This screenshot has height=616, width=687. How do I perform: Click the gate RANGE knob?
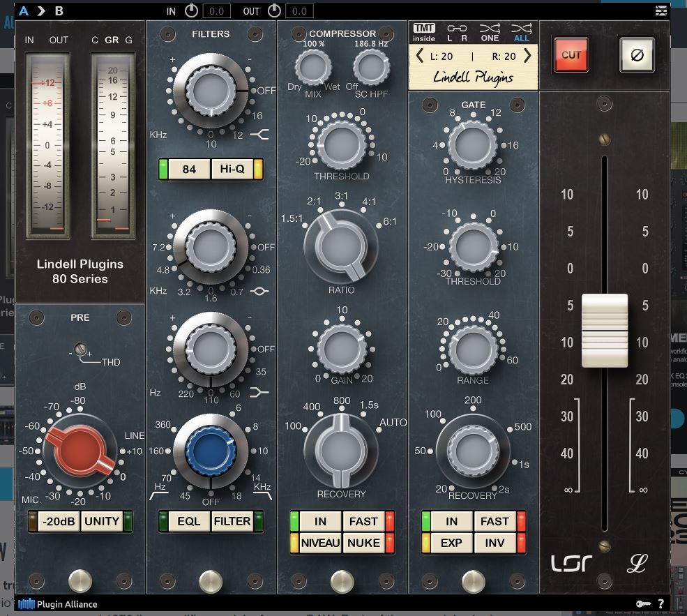pos(473,350)
